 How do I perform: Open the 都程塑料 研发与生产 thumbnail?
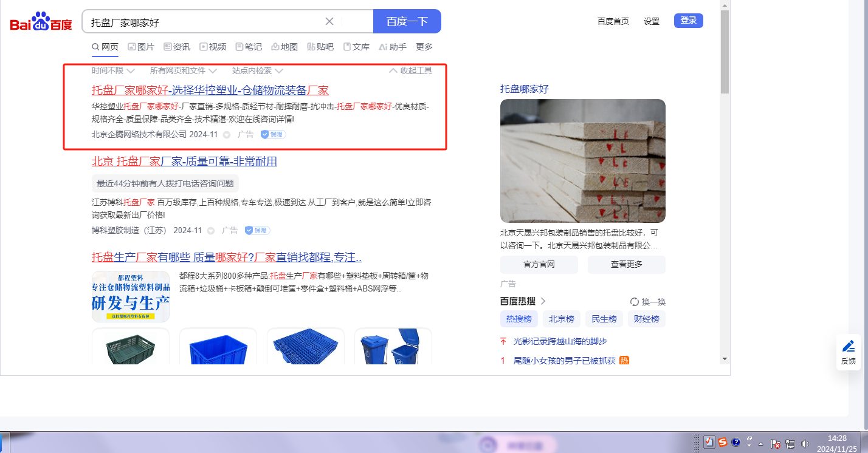click(131, 296)
